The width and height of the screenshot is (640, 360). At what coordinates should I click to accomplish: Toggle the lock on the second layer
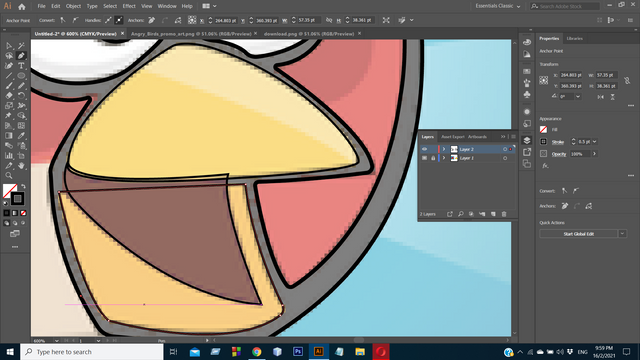(x=433, y=158)
